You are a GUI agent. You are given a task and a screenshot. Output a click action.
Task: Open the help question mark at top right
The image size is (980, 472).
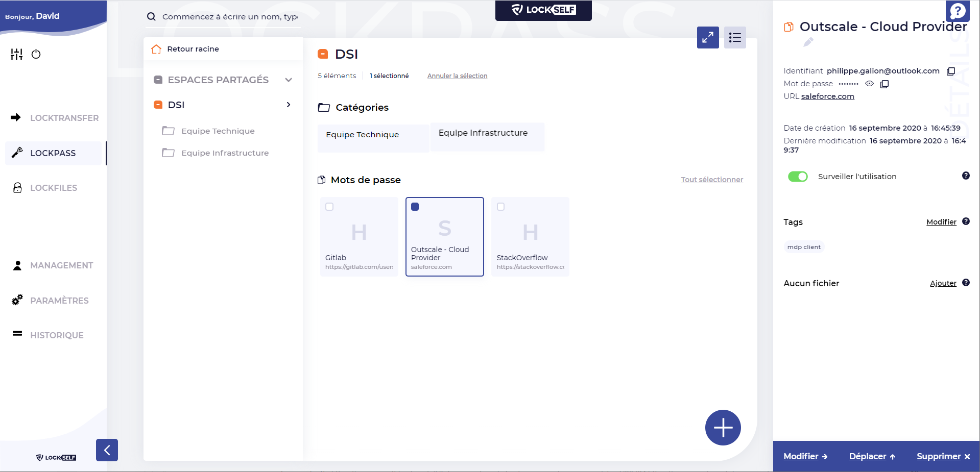958,10
